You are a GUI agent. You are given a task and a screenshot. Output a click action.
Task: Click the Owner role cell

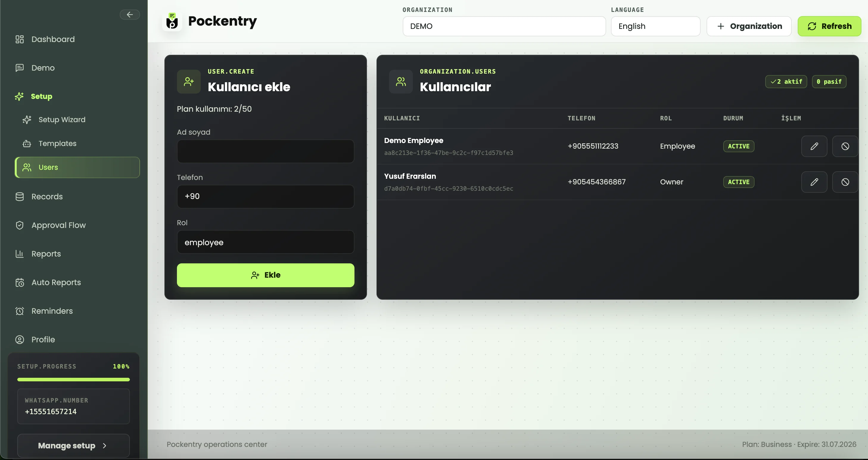(x=672, y=182)
